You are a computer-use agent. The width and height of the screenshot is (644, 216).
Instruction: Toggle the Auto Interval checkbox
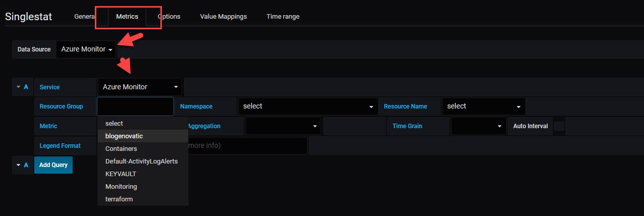click(559, 126)
